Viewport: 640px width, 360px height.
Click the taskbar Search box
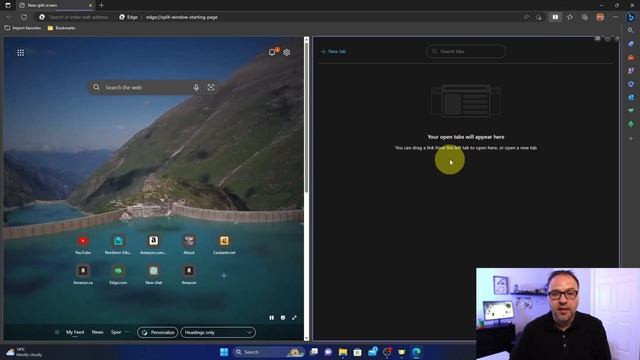269,352
